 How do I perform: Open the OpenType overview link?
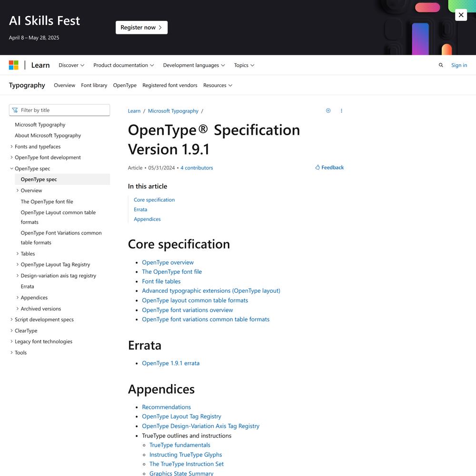(x=168, y=262)
